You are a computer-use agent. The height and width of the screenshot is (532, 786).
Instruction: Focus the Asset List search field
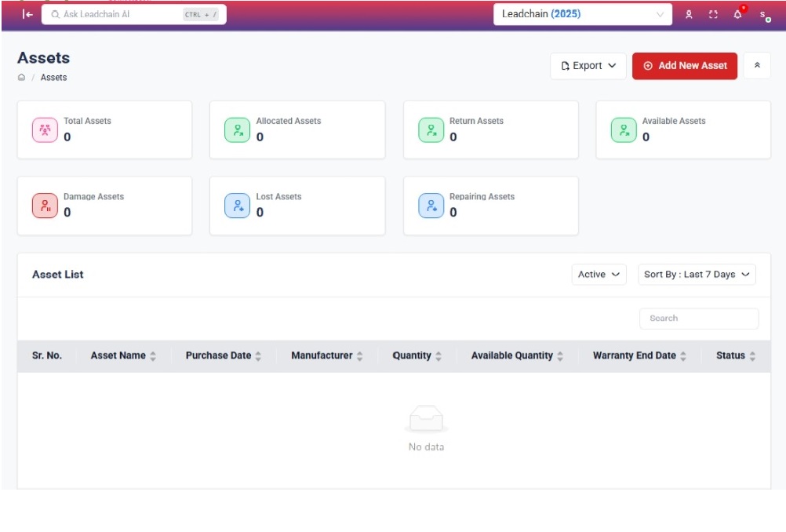[x=699, y=319]
